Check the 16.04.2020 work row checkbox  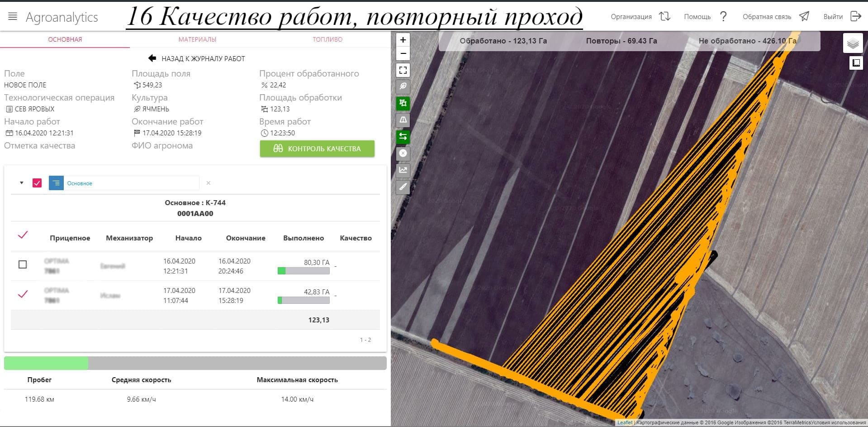click(x=23, y=264)
